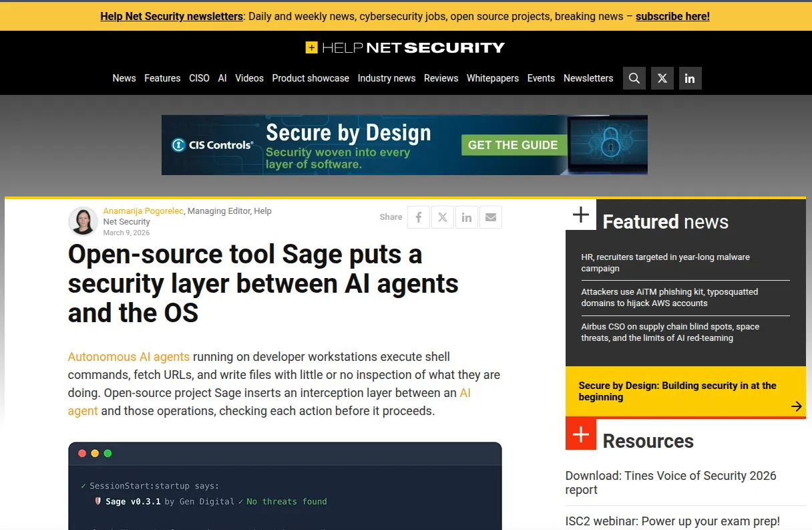812x530 pixels.
Task: Click the GET THE GUIDE banner button
Action: coord(513,145)
